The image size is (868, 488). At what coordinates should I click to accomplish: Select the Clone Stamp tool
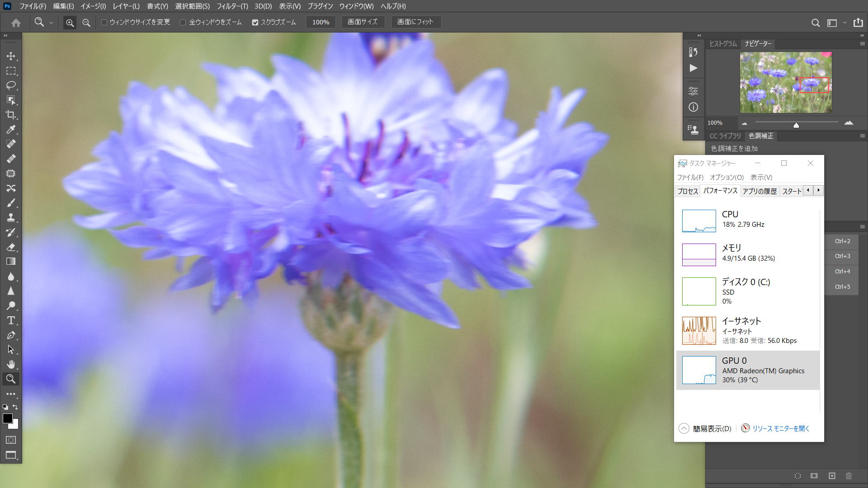click(x=11, y=218)
